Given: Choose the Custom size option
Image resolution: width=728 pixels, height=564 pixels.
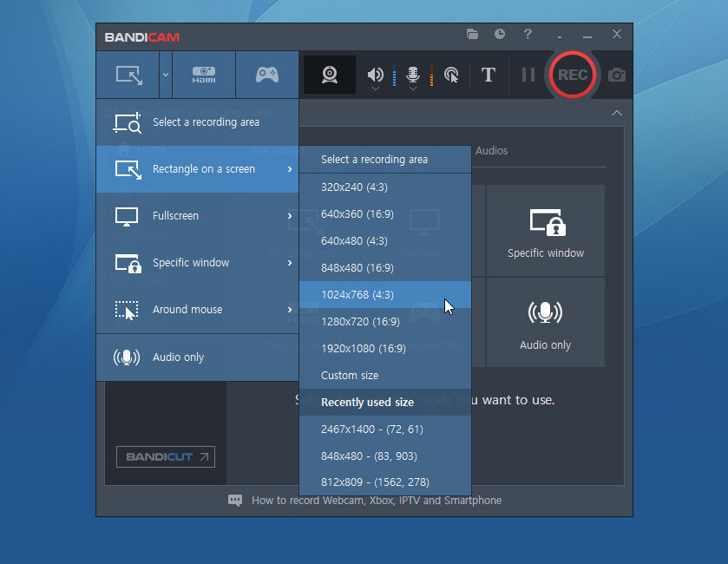Looking at the screenshot, I should coord(385,376).
